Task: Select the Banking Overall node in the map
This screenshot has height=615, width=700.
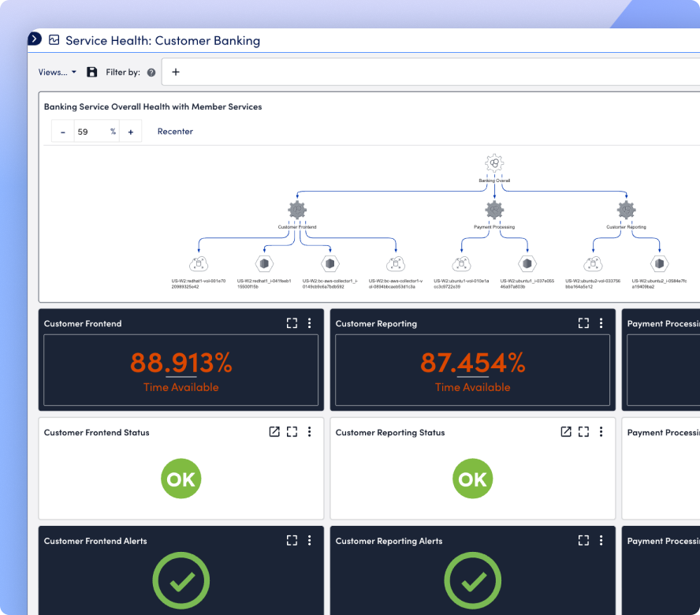Action: 494,163
